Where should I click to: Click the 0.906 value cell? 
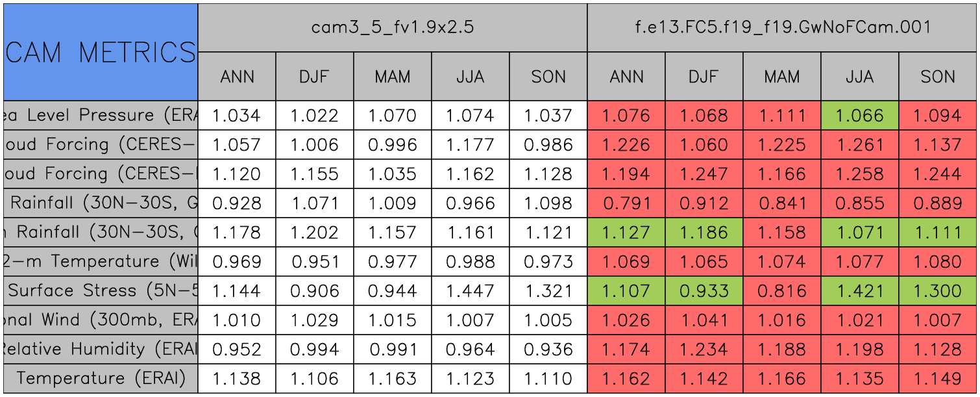click(314, 291)
